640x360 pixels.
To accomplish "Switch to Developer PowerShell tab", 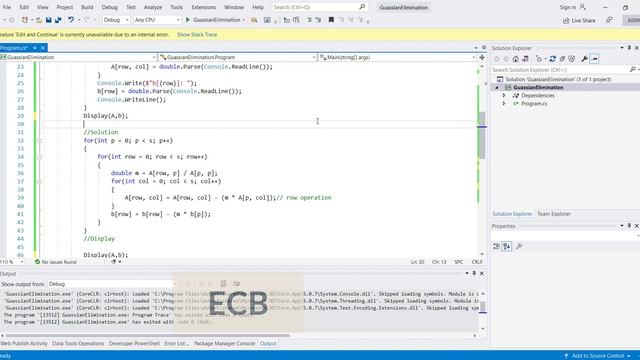I will [x=134, y=343].
